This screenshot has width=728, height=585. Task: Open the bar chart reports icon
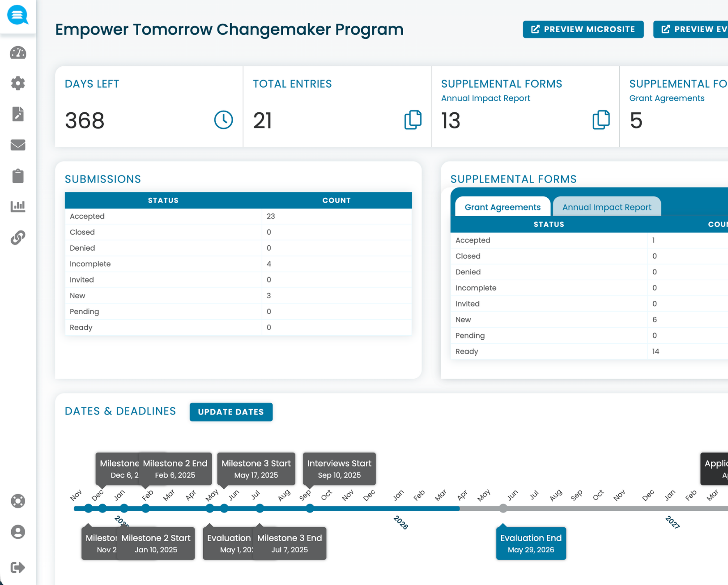click(17, 206)
